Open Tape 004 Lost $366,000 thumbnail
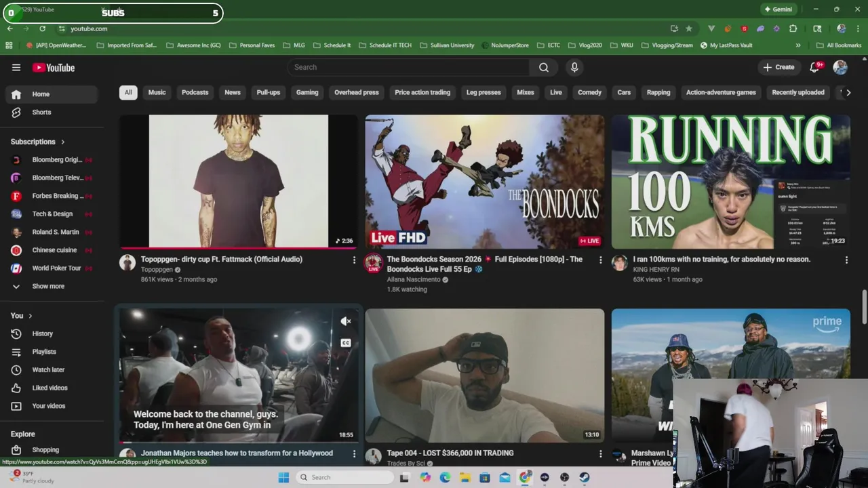Image resolution: width=868 pixels, height=488 pixels. [484, 375]
